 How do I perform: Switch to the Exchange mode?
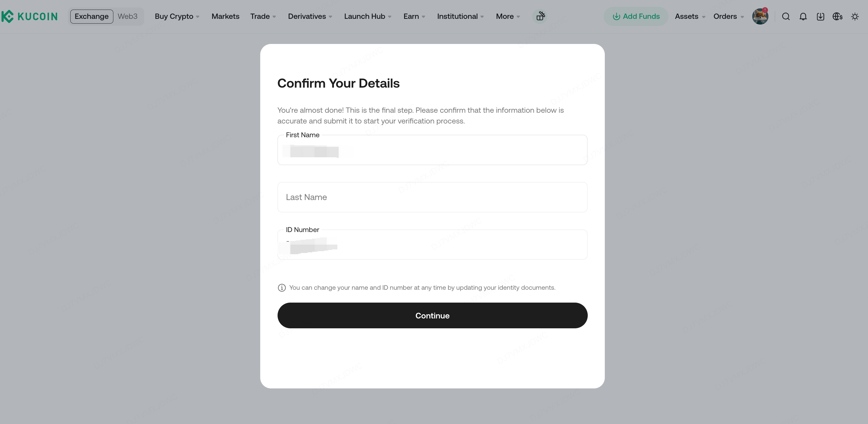(92, 16)
